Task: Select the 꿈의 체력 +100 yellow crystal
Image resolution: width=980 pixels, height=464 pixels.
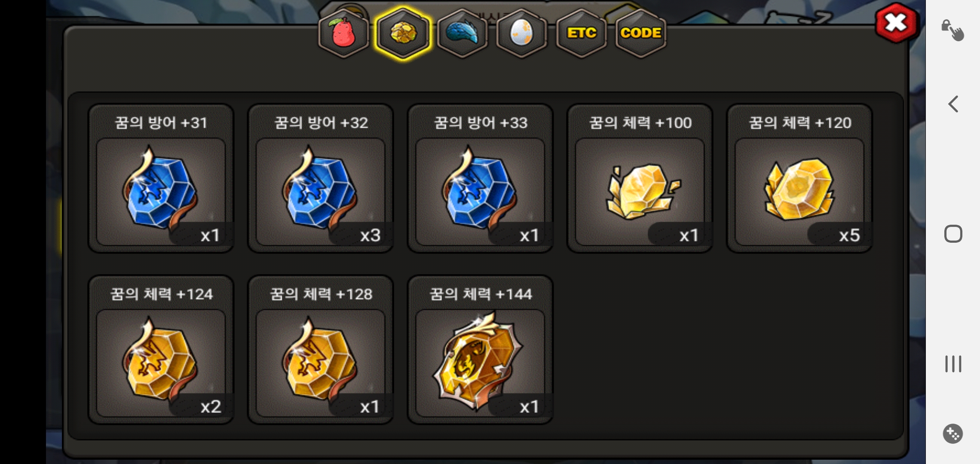Action: pos(640,178)
